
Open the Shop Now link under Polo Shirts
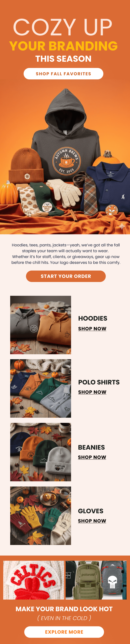[x=92, y=392]
